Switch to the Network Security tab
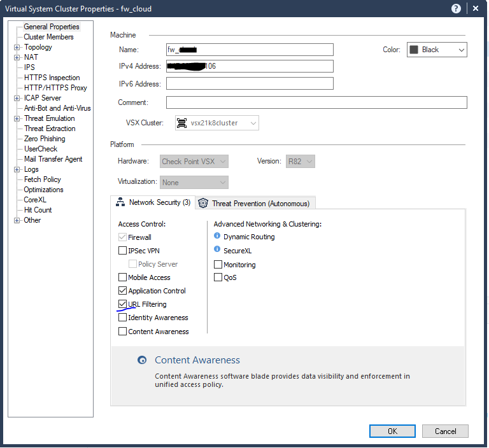 point(153,202)
